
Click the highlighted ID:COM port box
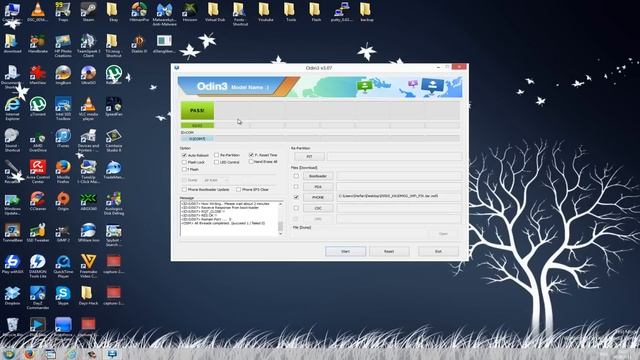(x=197, y=139)
